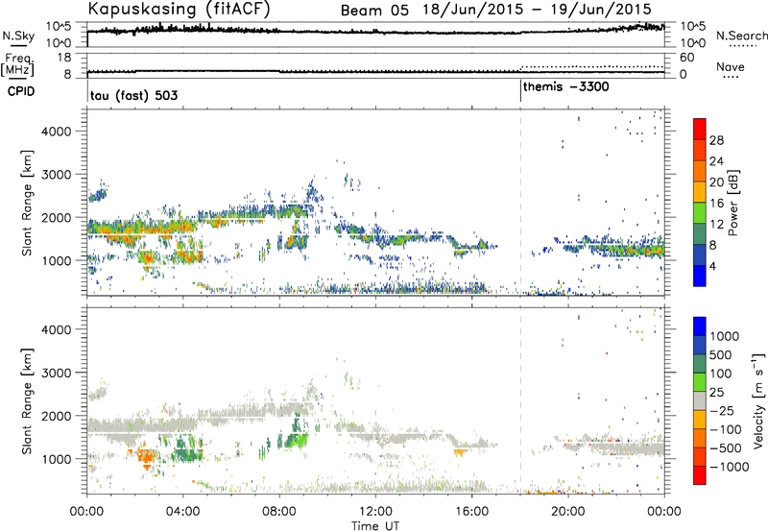Click the 4 tick on power scale
The image size is (768, 532).
[x=712, y=266]
